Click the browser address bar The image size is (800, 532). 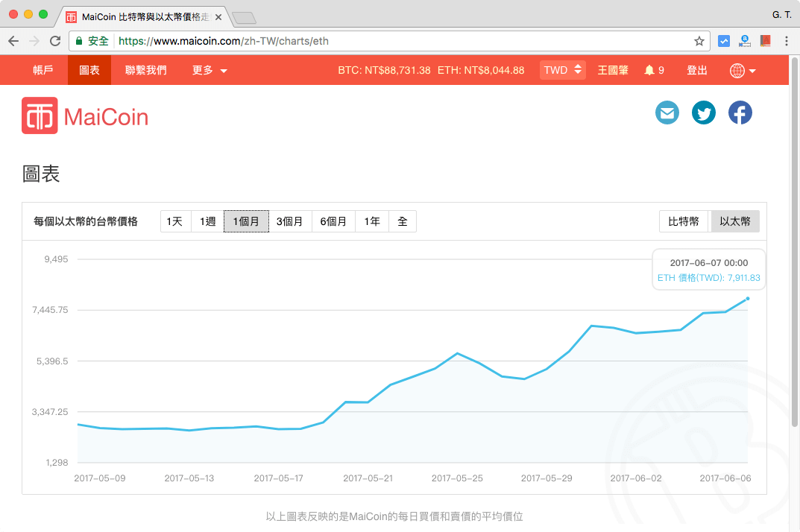pos(373,41)
